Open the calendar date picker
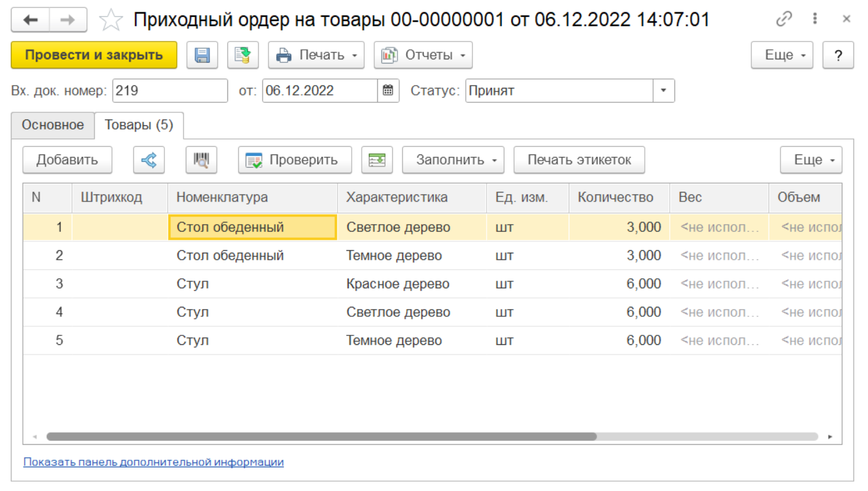Viewport: 868px width, 491px height. [388, 91]
